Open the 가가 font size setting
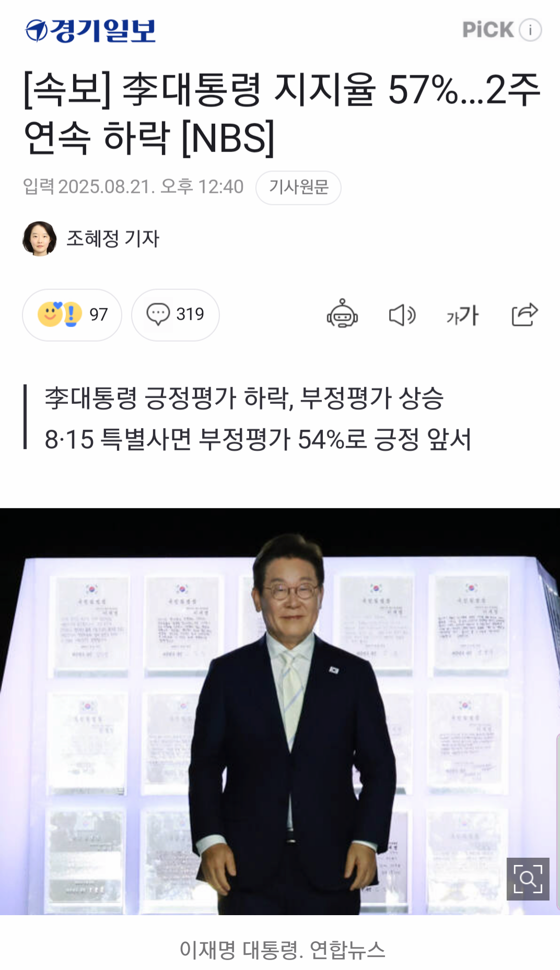This screenshot has height=970, width=560. point(463,315)
